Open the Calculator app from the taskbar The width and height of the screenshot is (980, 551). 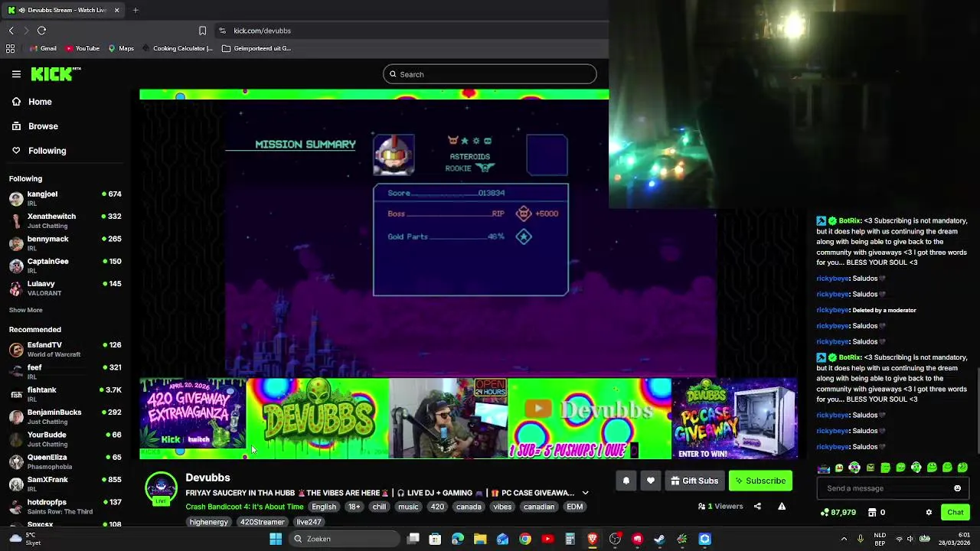(x=570, y=539)
